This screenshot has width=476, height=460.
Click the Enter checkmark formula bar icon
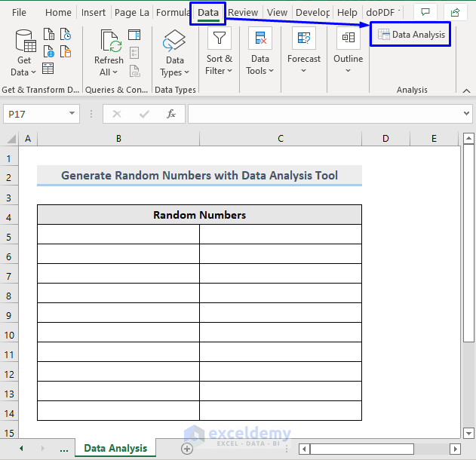(144, 114)
